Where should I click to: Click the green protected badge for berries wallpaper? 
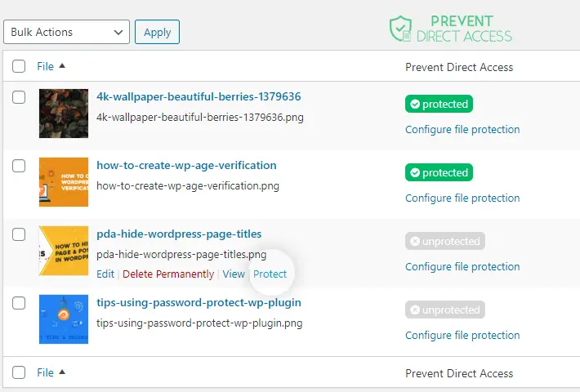point(439,104)
